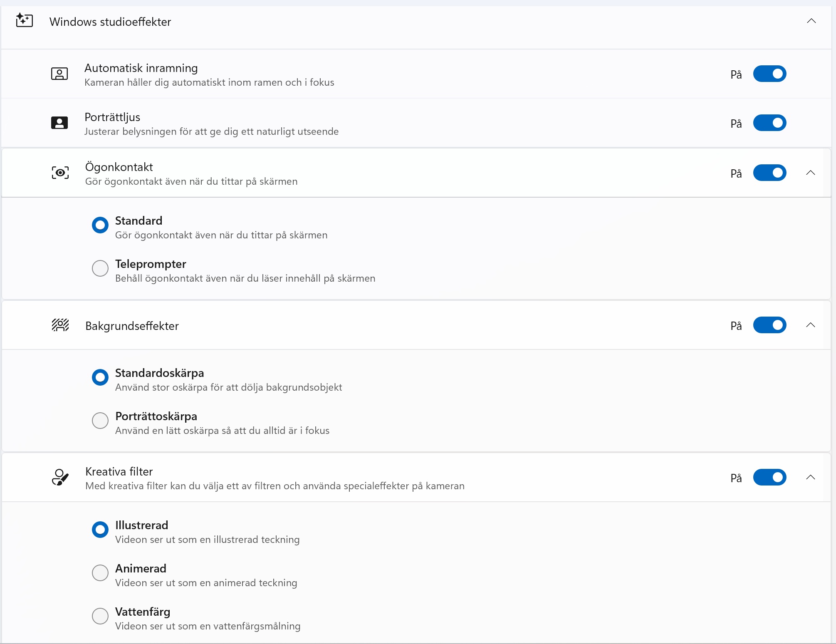Choose Porträttoskärpa background blur

coord(100,421)
